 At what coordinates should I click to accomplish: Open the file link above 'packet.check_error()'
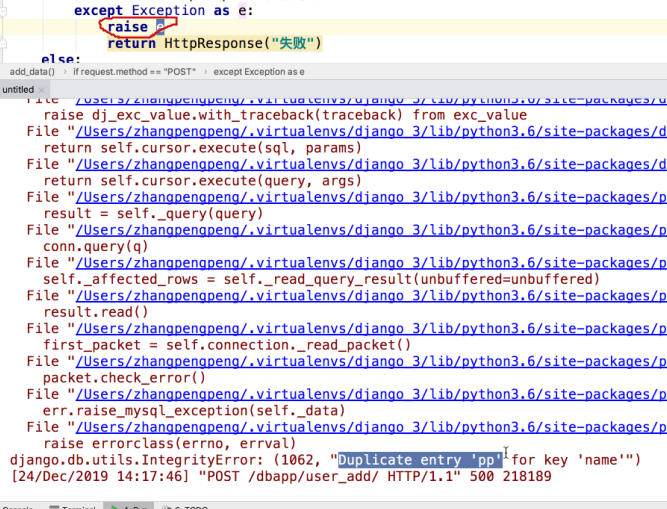click(371, 361)
